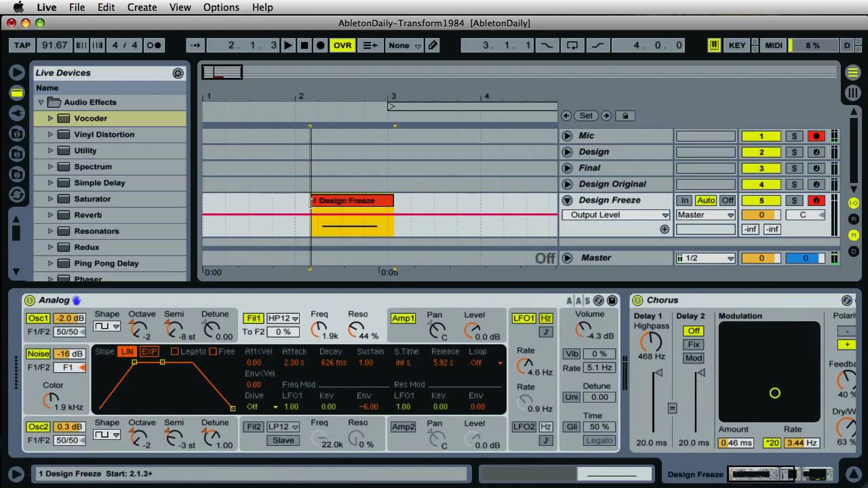Screen dimensions: 868x488
Task: Click the Chorus hot-swap preset icon
Action: 847,300
